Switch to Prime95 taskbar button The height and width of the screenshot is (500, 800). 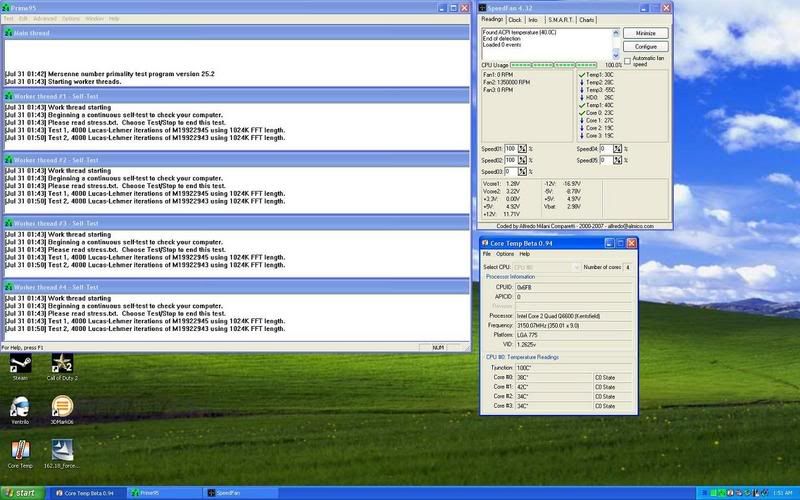click(163, 493)
